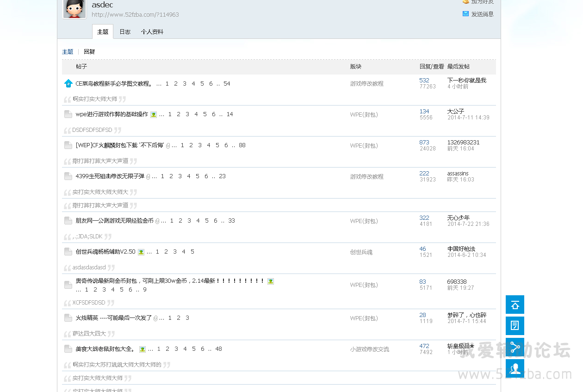Go to page 14 of wpe thread
The height and width of the screenshot is (392, 583).
click(x=229, y=114)
